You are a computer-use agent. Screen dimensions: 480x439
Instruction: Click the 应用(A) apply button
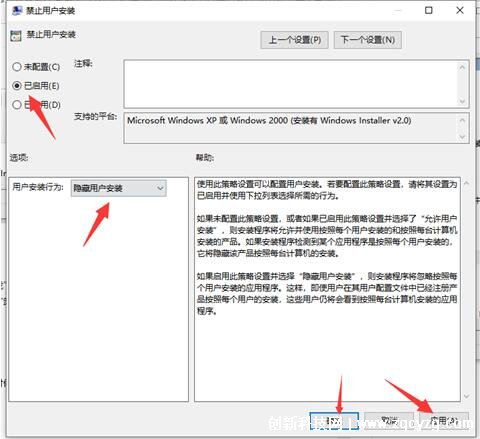click(444, 421)
